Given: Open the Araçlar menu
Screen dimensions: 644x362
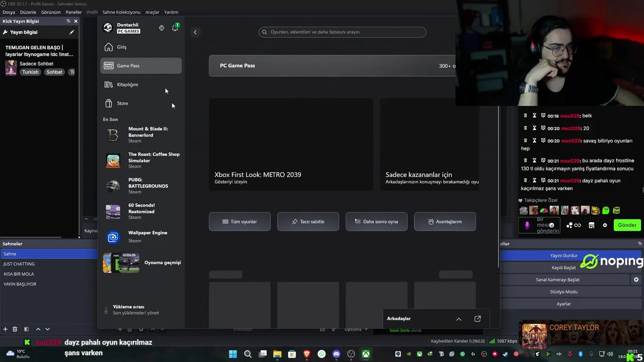Looking at the screenshot, I should click(x=152, y=12).
